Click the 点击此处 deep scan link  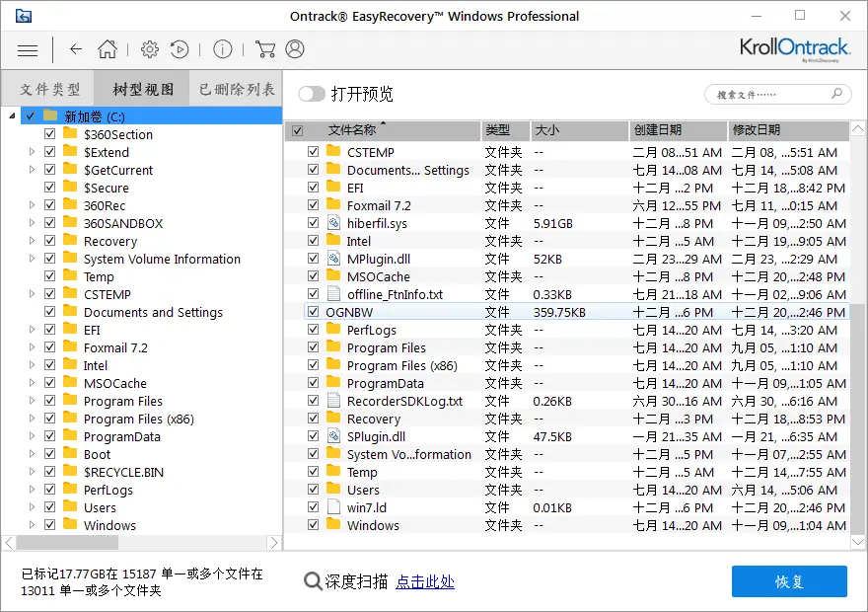coord(425,582)
